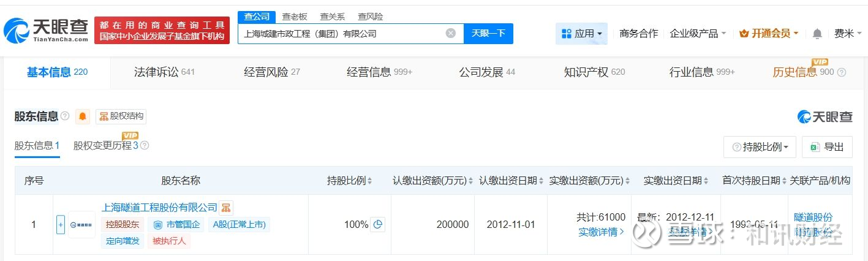Click the 天眼一下 search button
The height and width of the screenshot is (261, 868).
[488, 34]
